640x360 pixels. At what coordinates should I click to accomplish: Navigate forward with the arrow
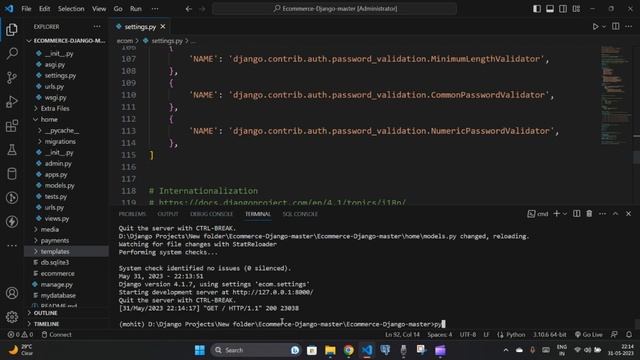(202, 9)
